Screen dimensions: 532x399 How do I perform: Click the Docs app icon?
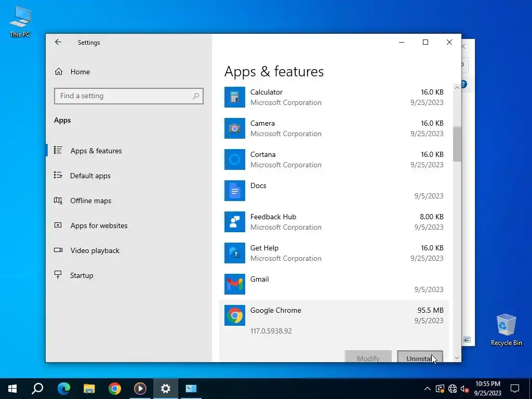tap(234, 191)
